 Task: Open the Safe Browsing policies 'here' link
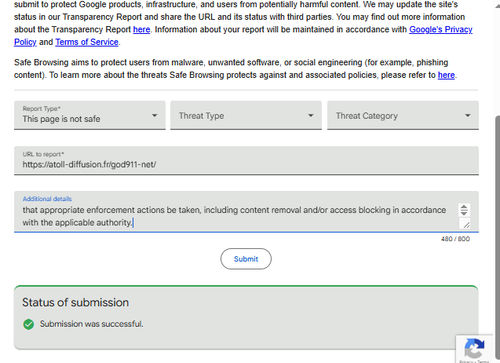(446, 75)
